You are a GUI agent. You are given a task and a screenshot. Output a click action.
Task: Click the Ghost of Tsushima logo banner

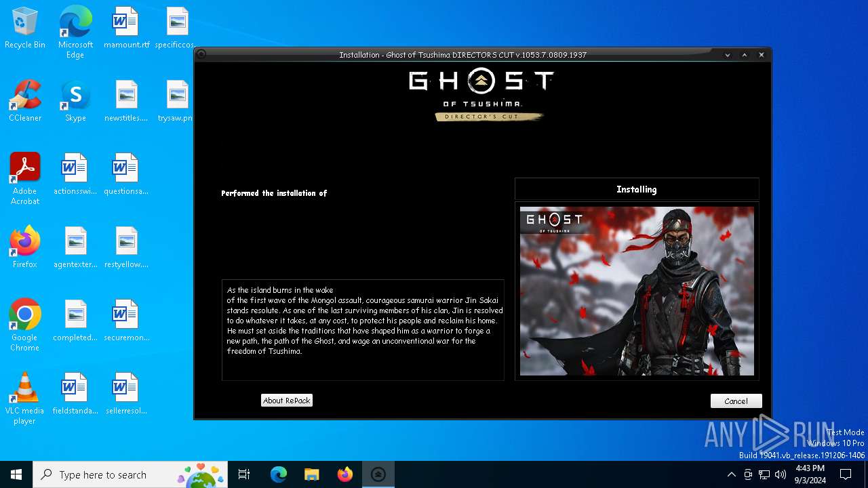(482, 94)
